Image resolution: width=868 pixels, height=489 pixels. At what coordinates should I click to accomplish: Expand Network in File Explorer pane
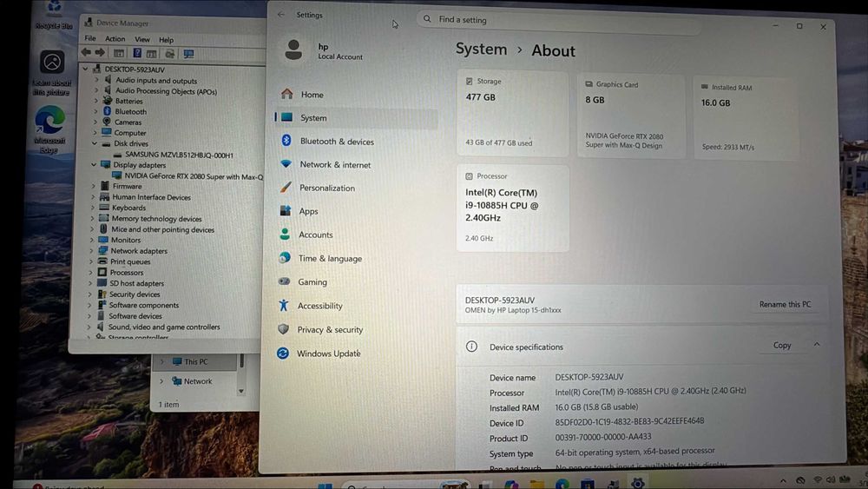tap(161, 381)
